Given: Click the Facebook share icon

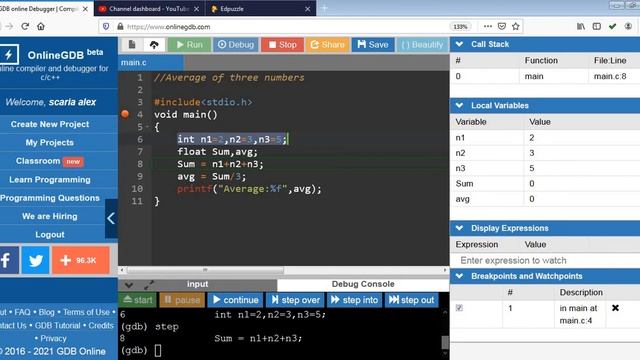Looking at the screenshot, I should coord(8,260).
